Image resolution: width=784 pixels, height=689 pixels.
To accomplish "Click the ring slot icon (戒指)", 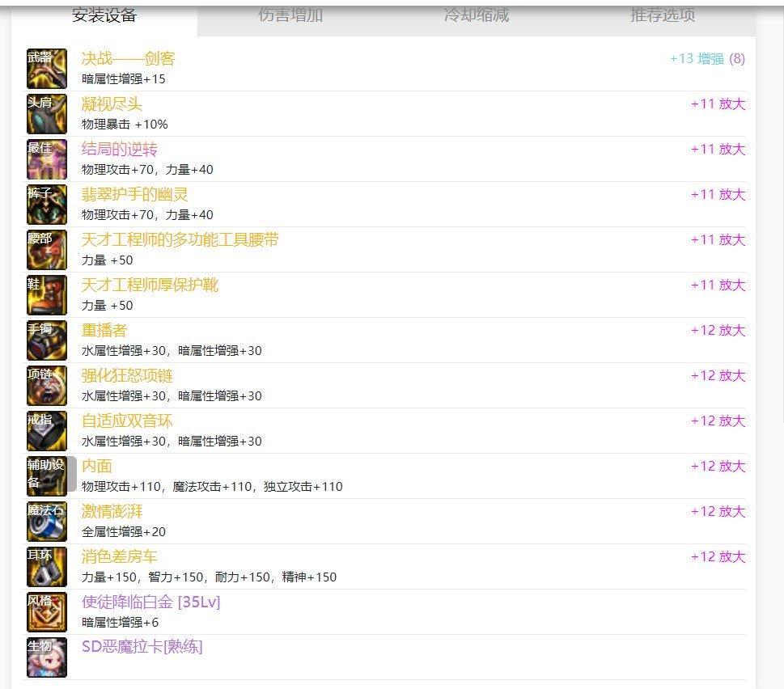I will click(47, 431).
